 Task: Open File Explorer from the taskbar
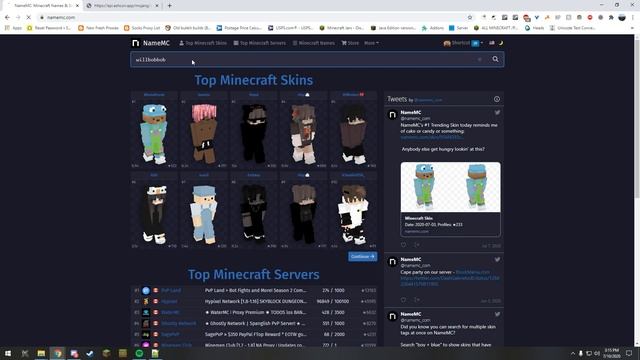[41, 353]
